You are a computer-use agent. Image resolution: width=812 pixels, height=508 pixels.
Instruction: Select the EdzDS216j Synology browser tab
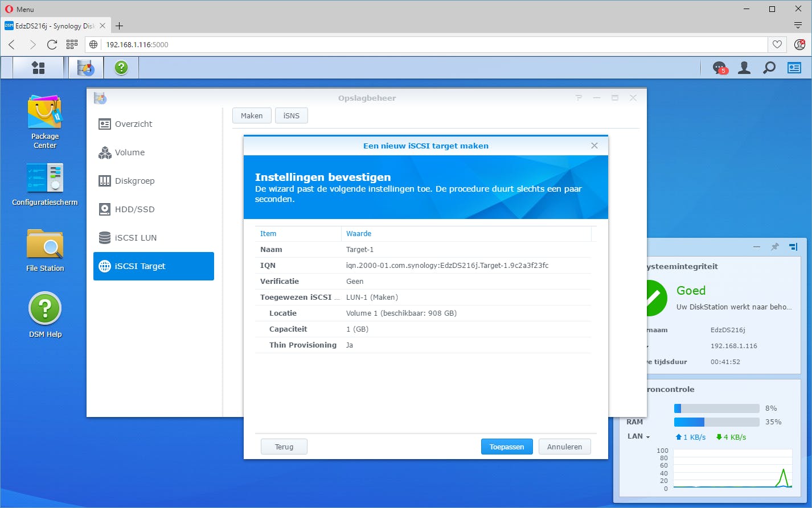(56, 26)
